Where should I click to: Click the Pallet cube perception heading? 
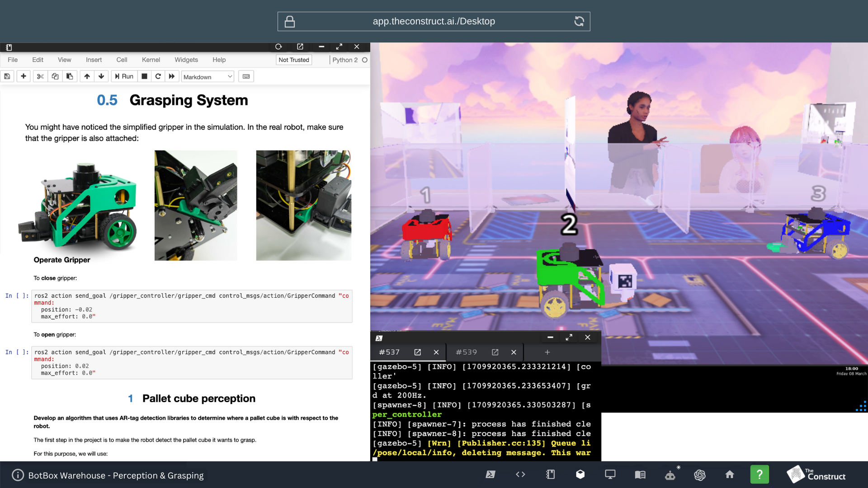coord(199,399)
